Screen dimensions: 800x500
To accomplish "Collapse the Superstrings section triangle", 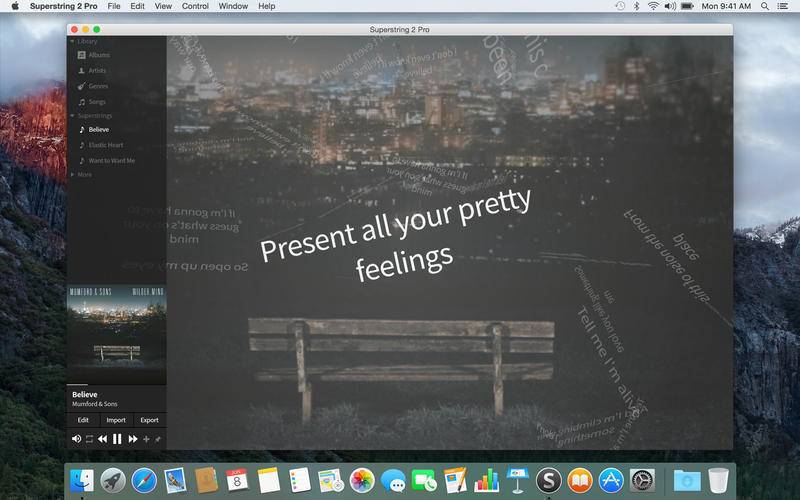I will 72,116.
